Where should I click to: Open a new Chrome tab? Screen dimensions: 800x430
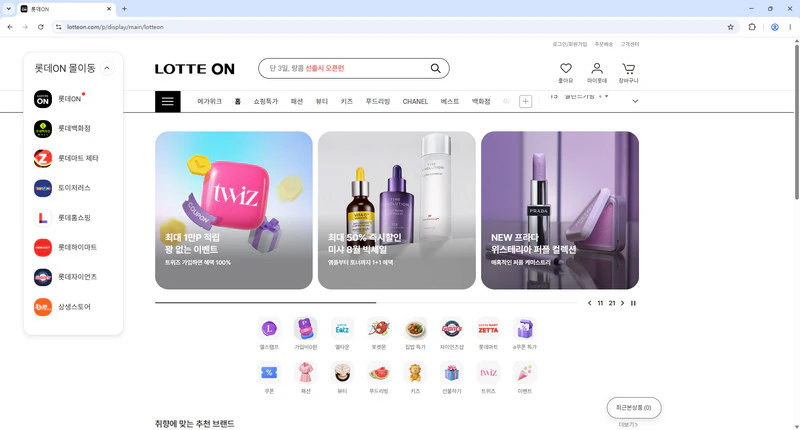[x=124, y=9]
